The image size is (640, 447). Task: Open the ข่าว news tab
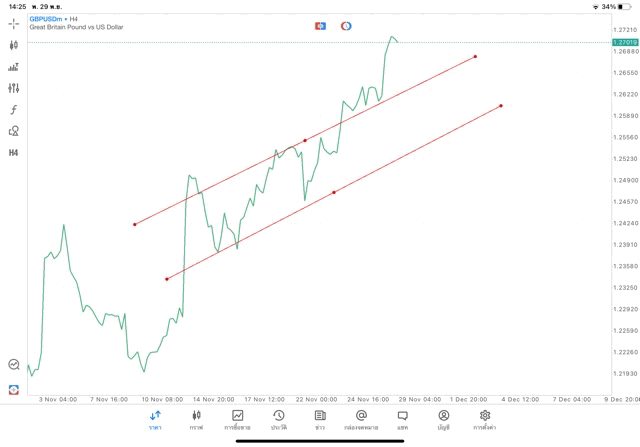320,419
